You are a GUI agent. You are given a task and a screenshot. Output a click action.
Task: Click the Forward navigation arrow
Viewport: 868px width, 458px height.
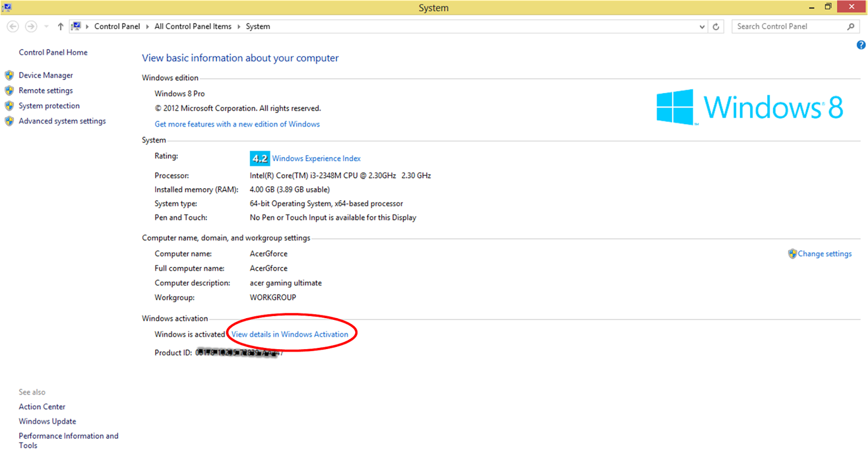(31, 26)
